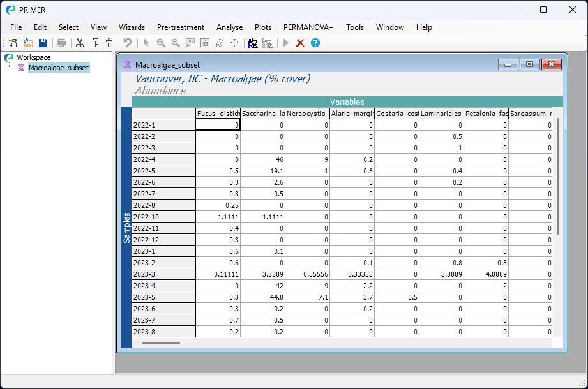Cut the selected data

click(x=79, y=43)
